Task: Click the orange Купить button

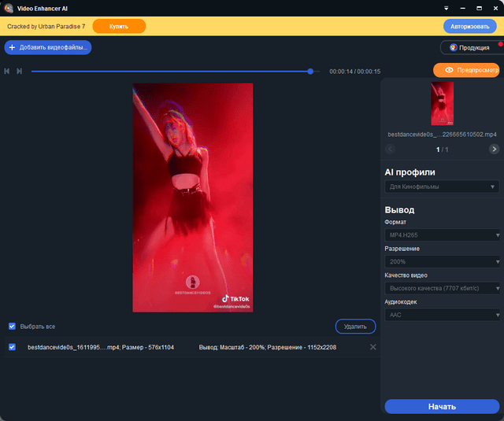Action: [x=119, y=26]
